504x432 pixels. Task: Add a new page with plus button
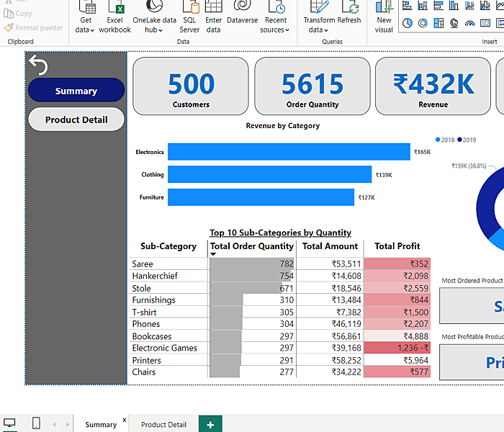[210, 424]
